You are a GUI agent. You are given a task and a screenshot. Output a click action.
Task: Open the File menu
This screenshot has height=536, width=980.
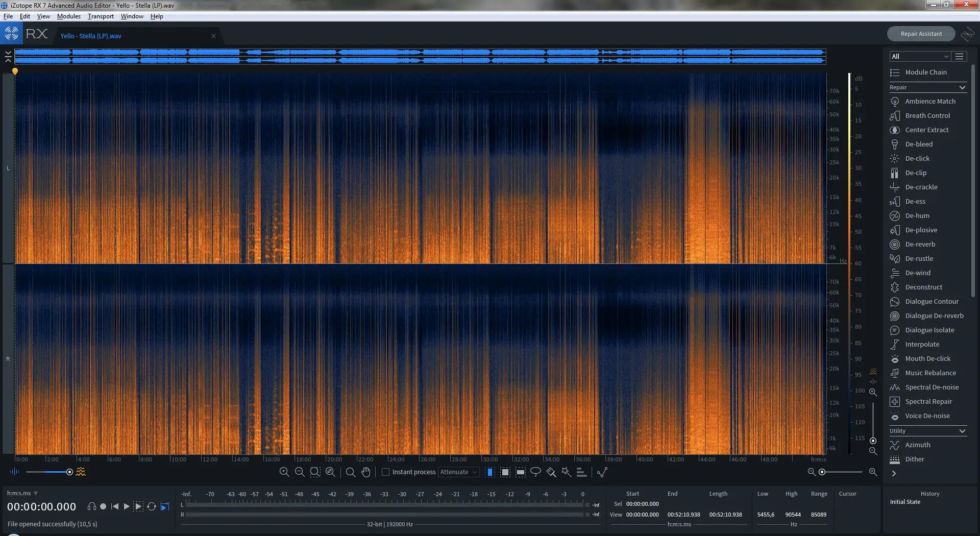click(8, 16)
